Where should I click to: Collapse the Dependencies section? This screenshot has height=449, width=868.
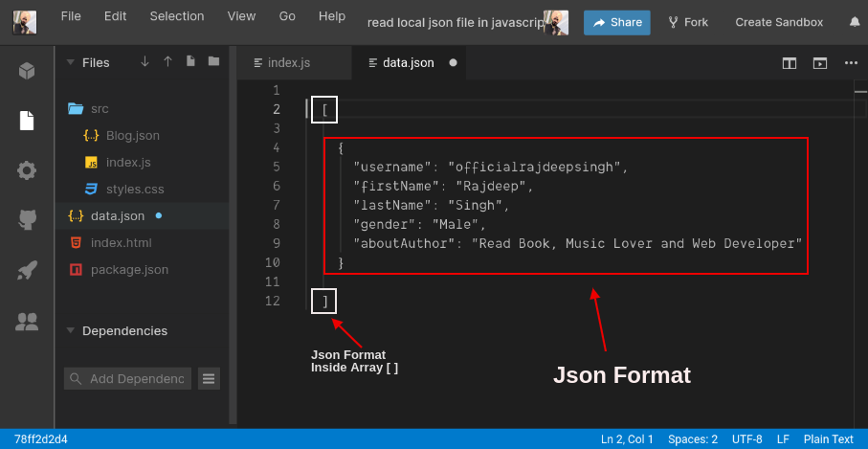[x=70, y=330]
